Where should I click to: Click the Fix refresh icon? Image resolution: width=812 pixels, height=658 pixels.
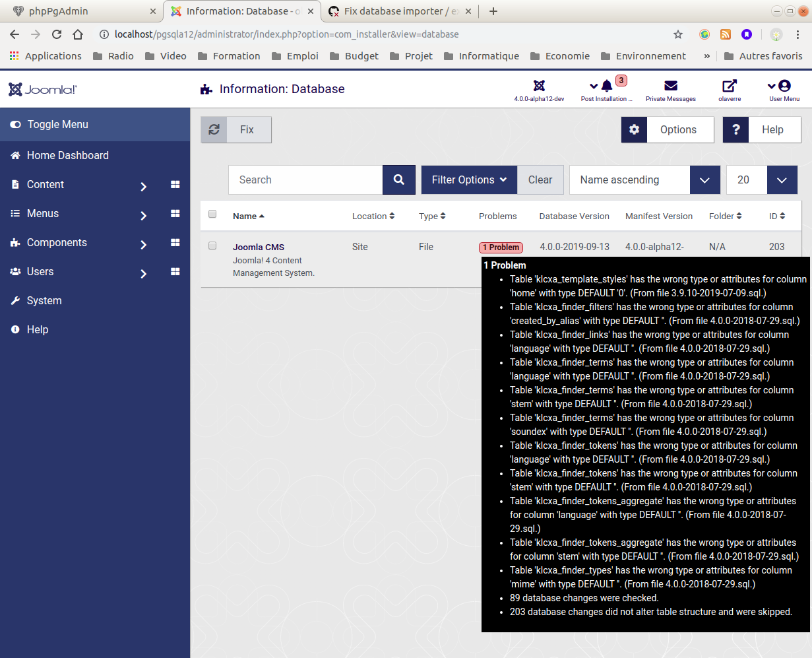pyautogui.click(x=214, y=130)
